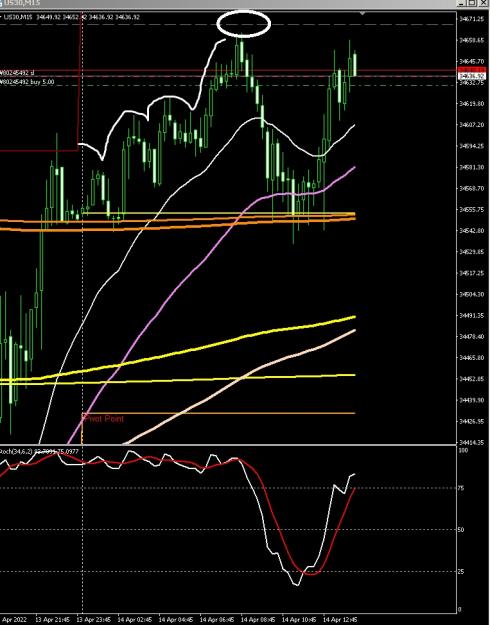Click the stochastic level 75 label
Image resolution: width=490 pixels, height=625 pixels.
click(462, 488)
